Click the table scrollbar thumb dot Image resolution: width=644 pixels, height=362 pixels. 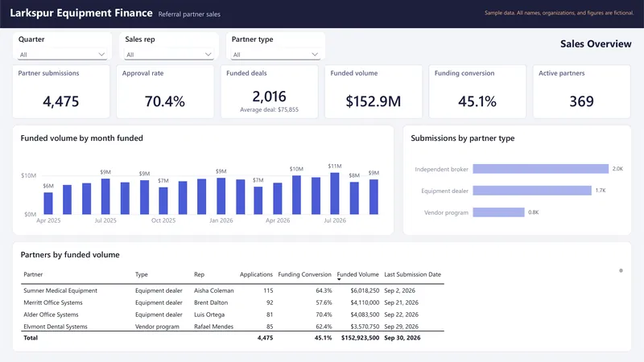[x=621, y=270]
